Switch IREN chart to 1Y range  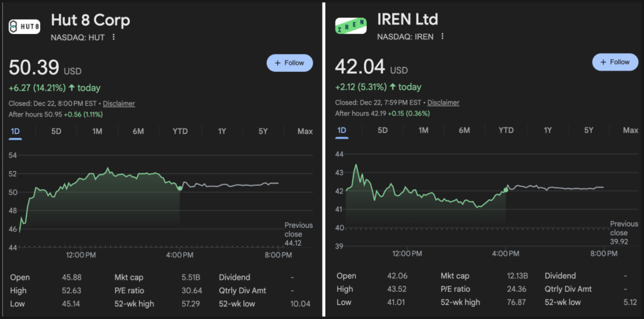pyautogui.click(x=547, y=131)
